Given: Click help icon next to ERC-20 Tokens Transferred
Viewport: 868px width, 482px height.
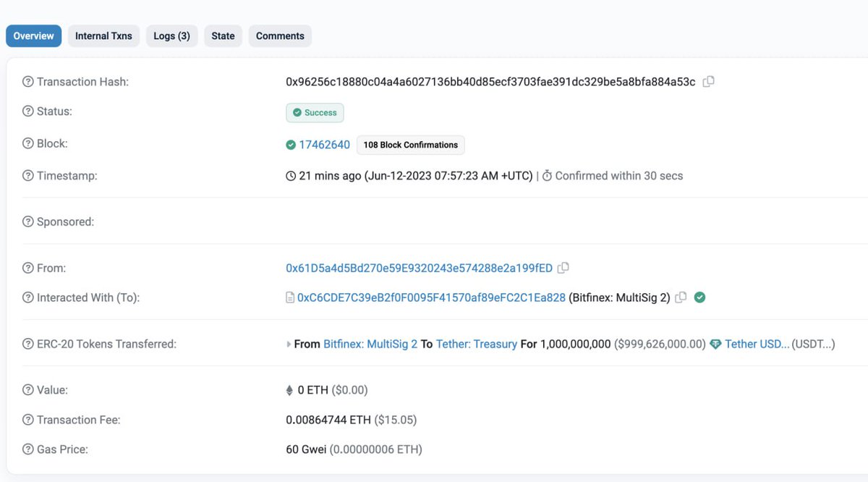Looking at the screenshot, I should coord(28,344).
